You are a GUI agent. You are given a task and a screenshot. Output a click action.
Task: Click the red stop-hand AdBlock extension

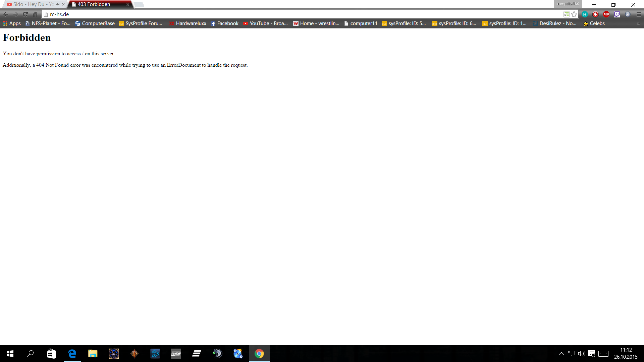[595, 14]
